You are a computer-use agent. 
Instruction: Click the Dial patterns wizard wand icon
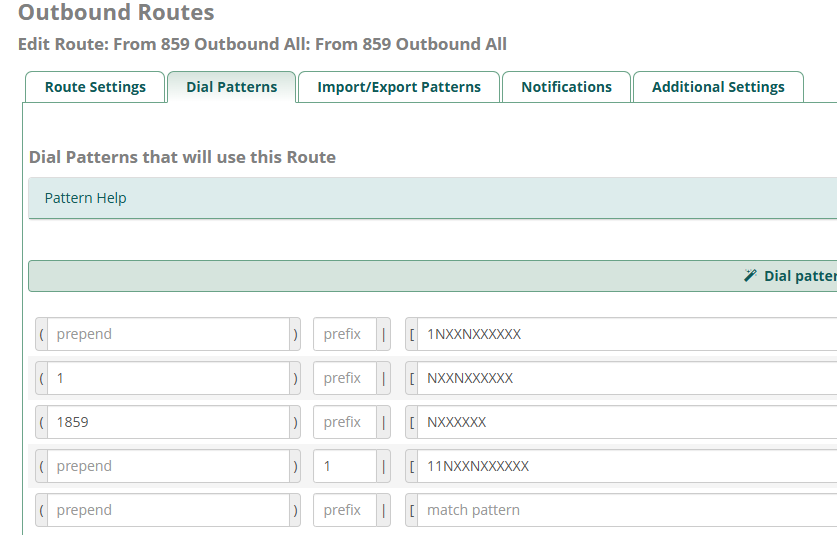[750, 276]
